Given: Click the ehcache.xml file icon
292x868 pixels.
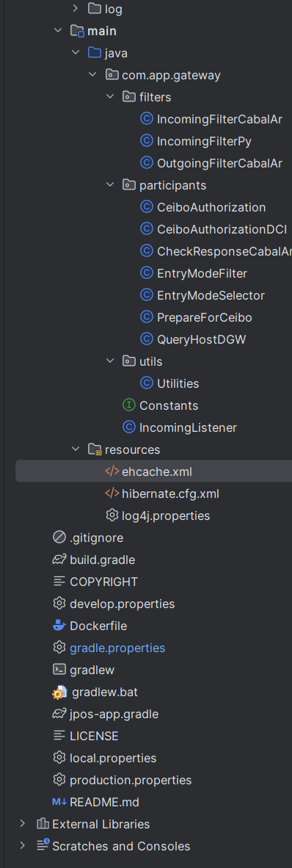Looking at the screenshot, I should pyautogui.click(x=112, y=471).
